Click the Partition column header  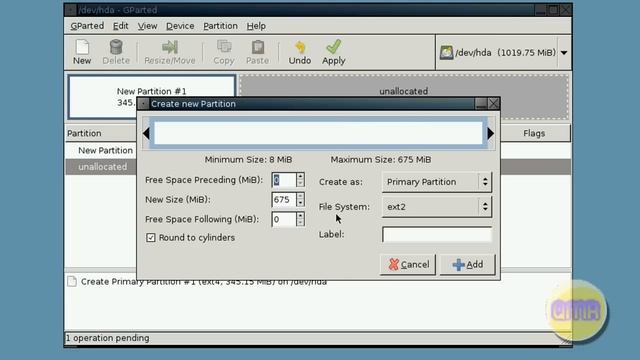pyautogui.click(x=101, y=133)
